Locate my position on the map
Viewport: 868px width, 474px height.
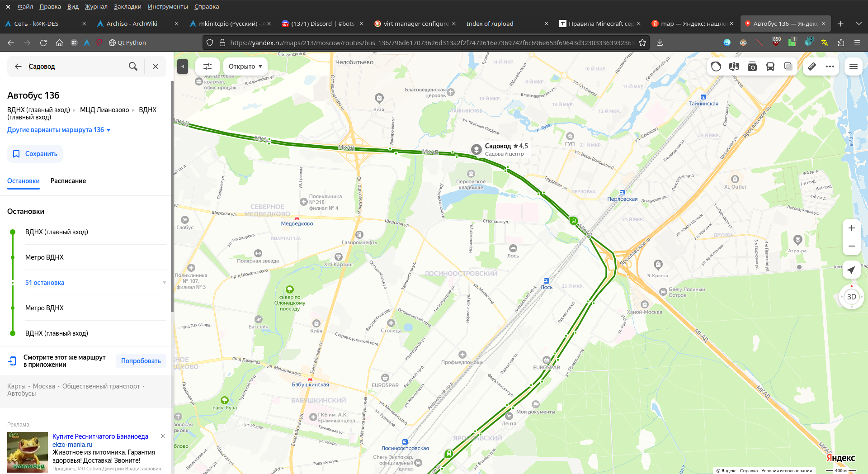tap(851, 270)
